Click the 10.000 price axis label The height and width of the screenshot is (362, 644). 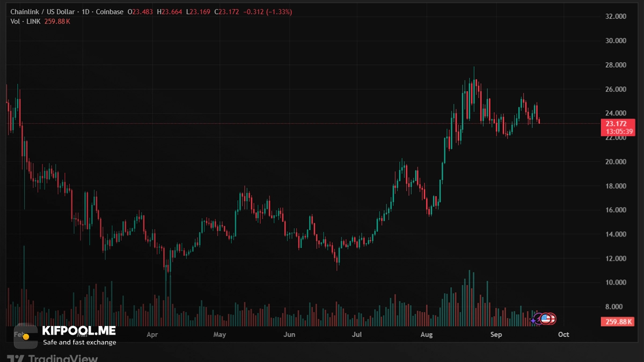click(x=616, y=283)
